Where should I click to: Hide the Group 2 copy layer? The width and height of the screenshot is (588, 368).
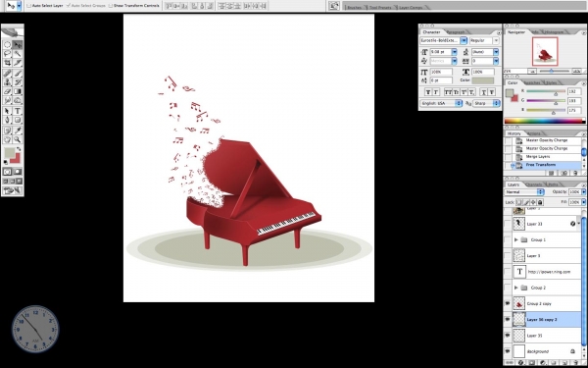(508, 303)
